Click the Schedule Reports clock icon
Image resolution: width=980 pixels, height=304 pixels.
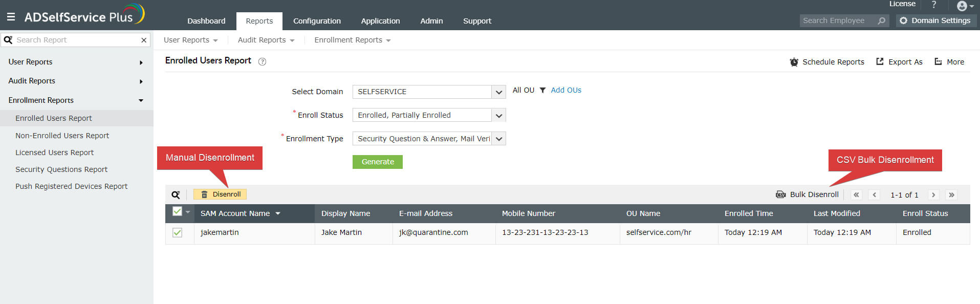[794, 62]
